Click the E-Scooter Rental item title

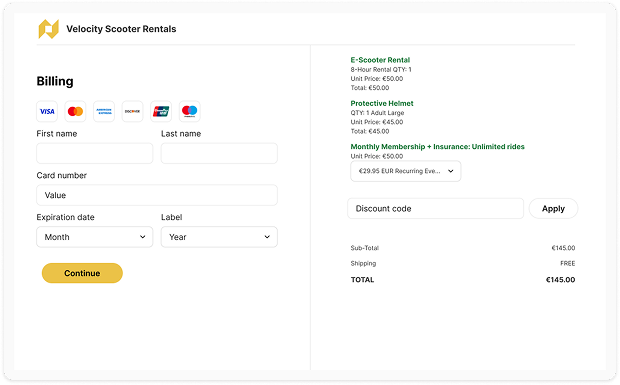380,60
